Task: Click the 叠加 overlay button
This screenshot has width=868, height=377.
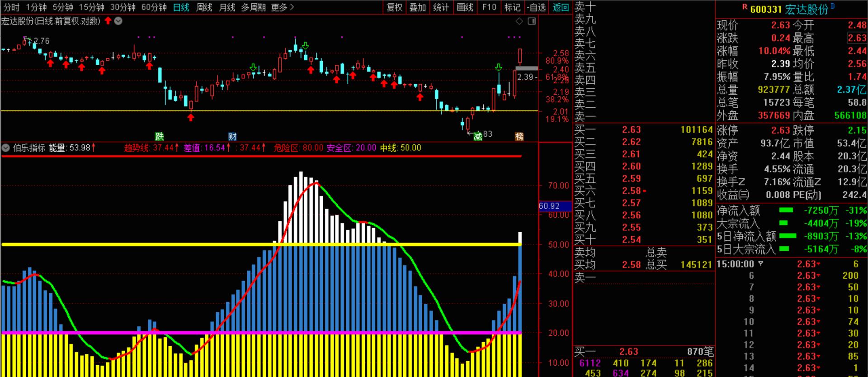Action: coord(418,8)
